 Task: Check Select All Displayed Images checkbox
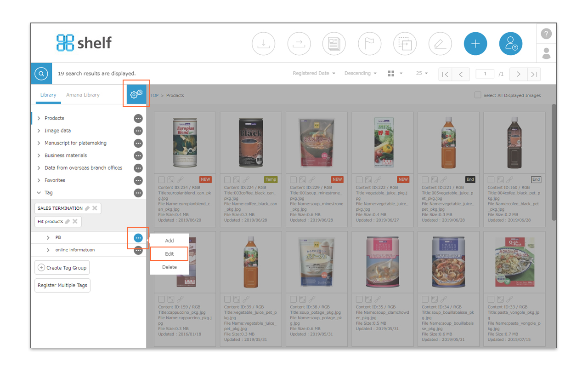pyautogui.click(x=478, y=95)
